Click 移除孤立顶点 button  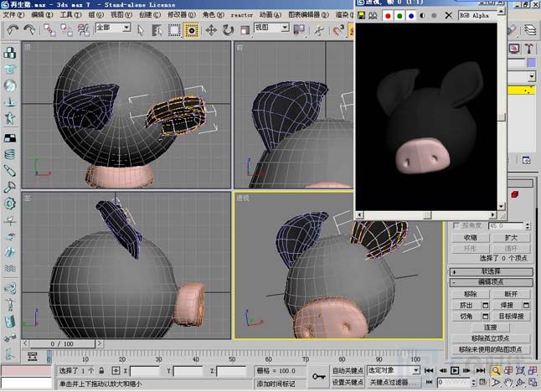491,338
